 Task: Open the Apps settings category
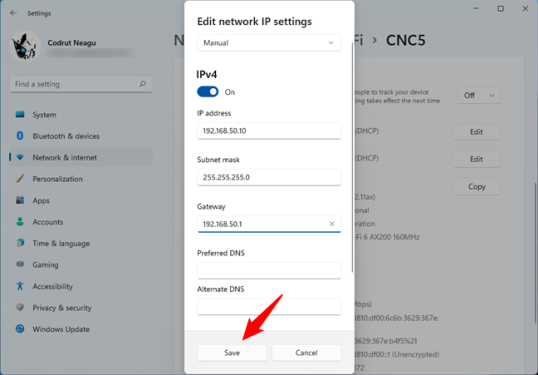click(81, 200)
